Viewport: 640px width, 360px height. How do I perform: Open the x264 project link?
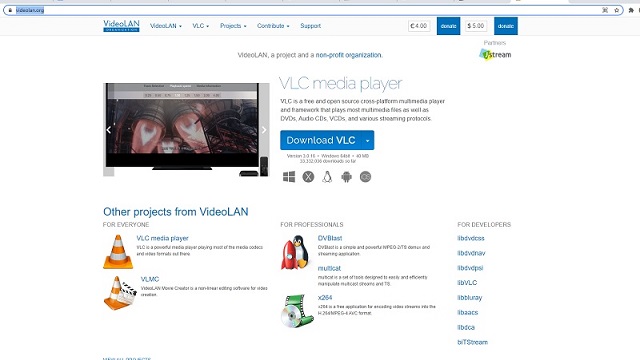(325, 298)
